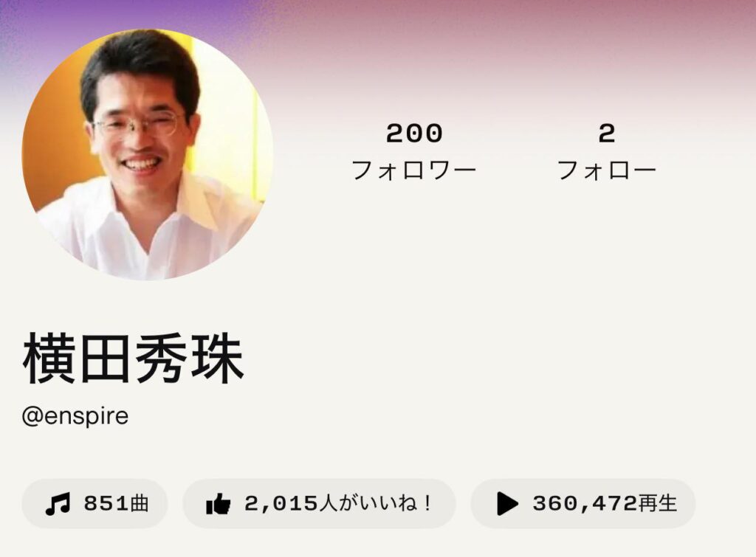Select the 360,472再生 plays text
756x557 pixels.
click(x=605, y=504)
